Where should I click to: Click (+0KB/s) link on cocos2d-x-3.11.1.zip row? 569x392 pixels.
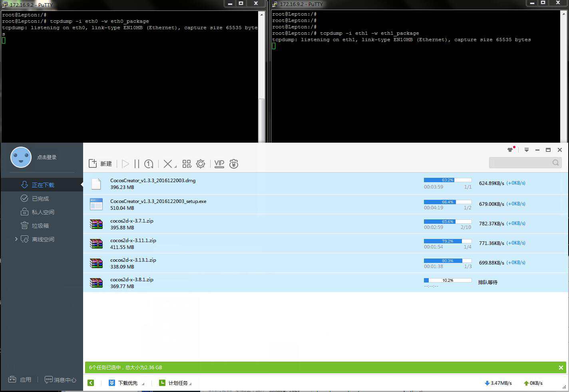tap(516, 243)
